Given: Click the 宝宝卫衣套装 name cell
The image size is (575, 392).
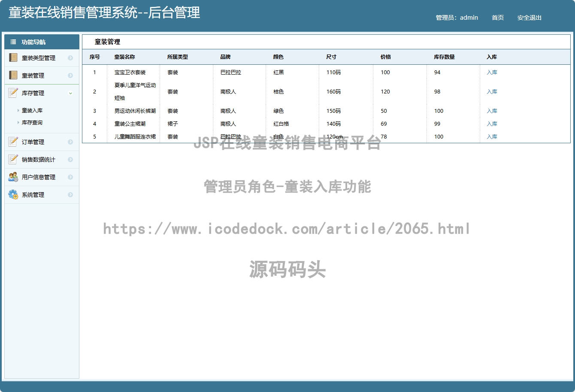Looking at the screenshot, I should coord(130,72).
